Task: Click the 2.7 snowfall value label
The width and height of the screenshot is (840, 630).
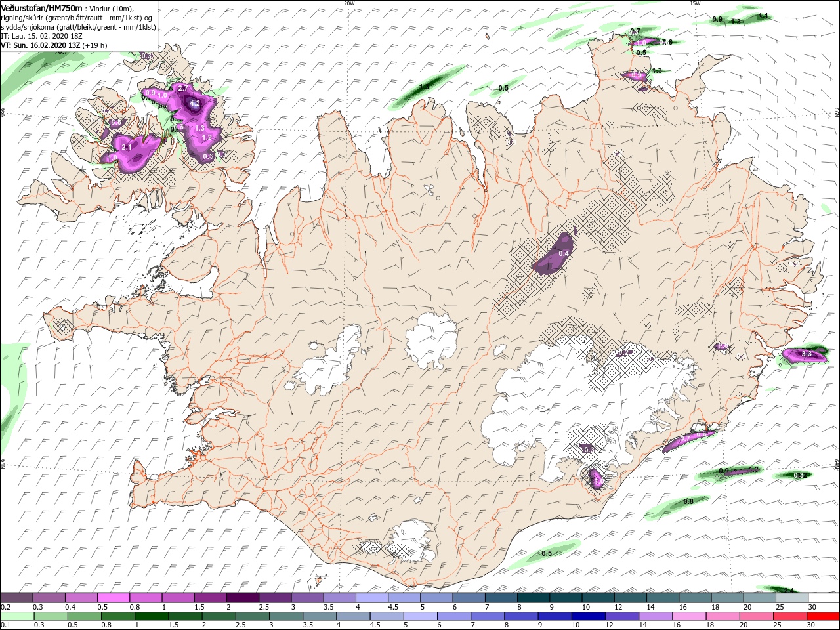Action: click(x=183, y=89)
